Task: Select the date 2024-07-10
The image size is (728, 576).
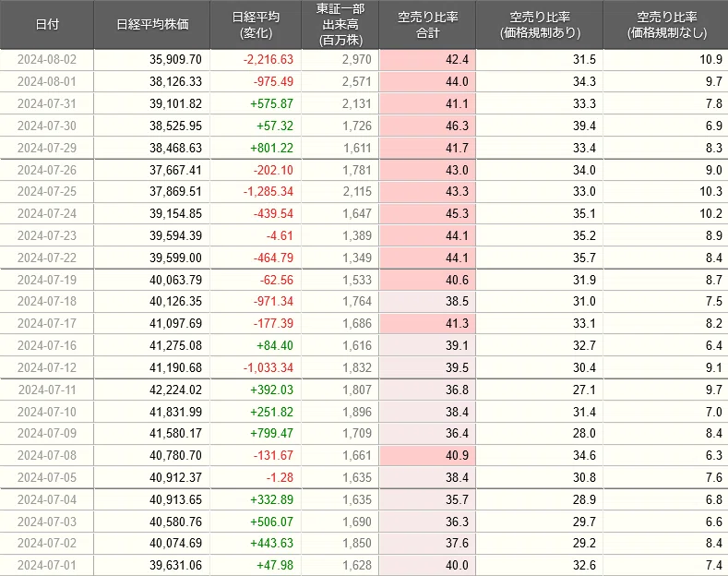Action: click(47, 412)
